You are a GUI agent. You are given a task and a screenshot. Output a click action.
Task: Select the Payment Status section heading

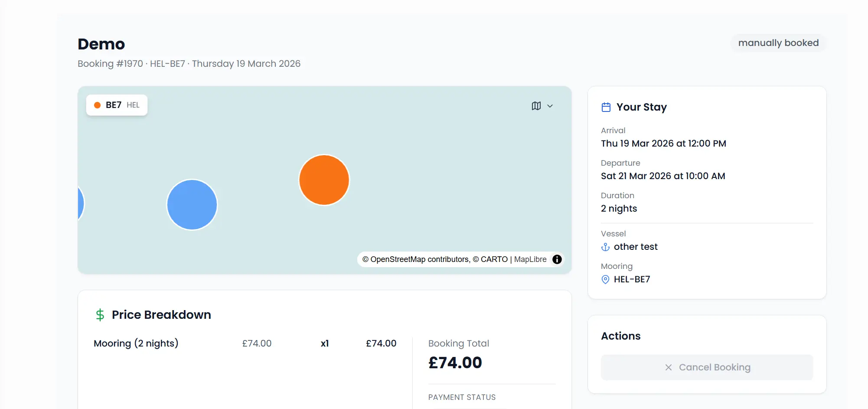462,397
